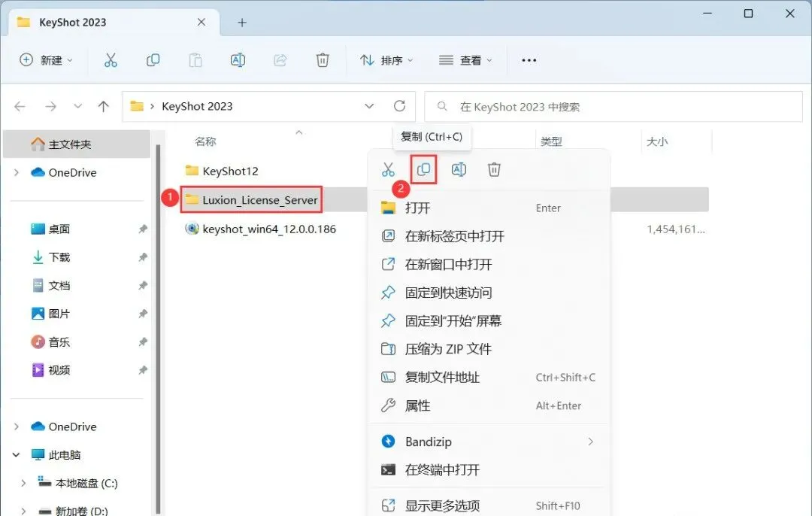
Task: Click the pin icon beside 视频
Action: [x=143, y=370]
